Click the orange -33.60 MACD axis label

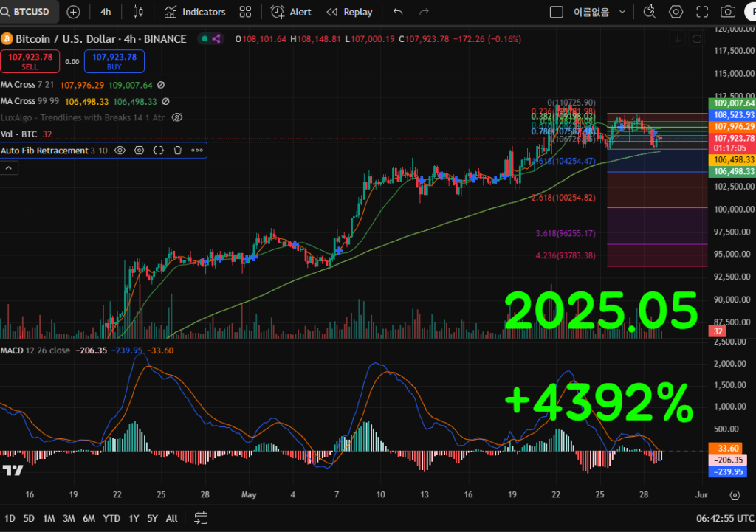point(726,449)
